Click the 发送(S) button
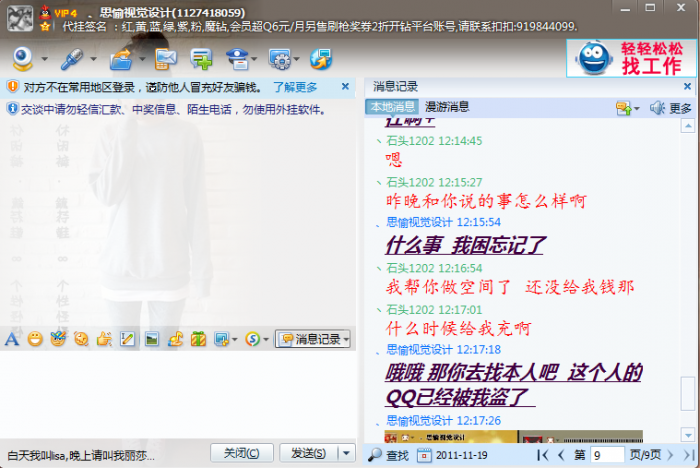The image size is (700, 468). (x=308, y=453)
